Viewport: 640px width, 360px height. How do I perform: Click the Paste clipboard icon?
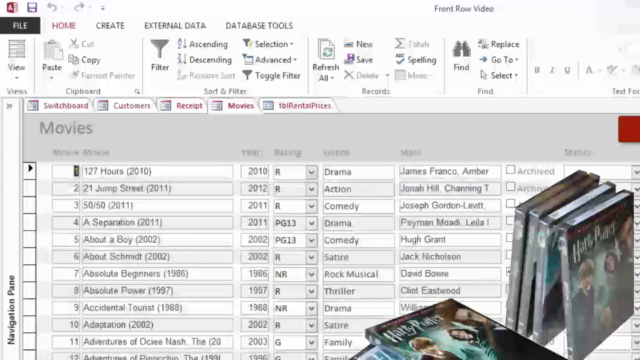[x=52, y=50]
